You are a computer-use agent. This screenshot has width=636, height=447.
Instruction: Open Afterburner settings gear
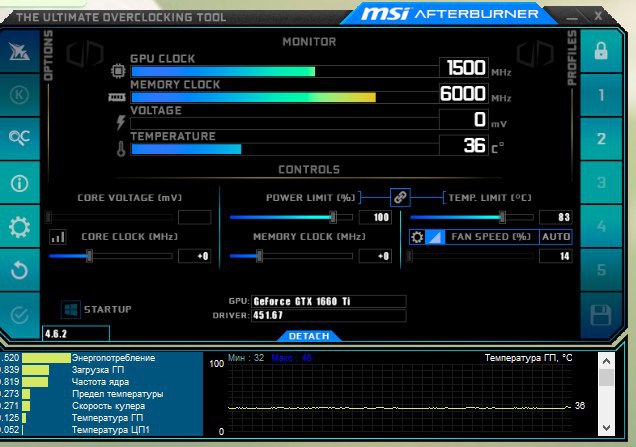tap(19, 227)
